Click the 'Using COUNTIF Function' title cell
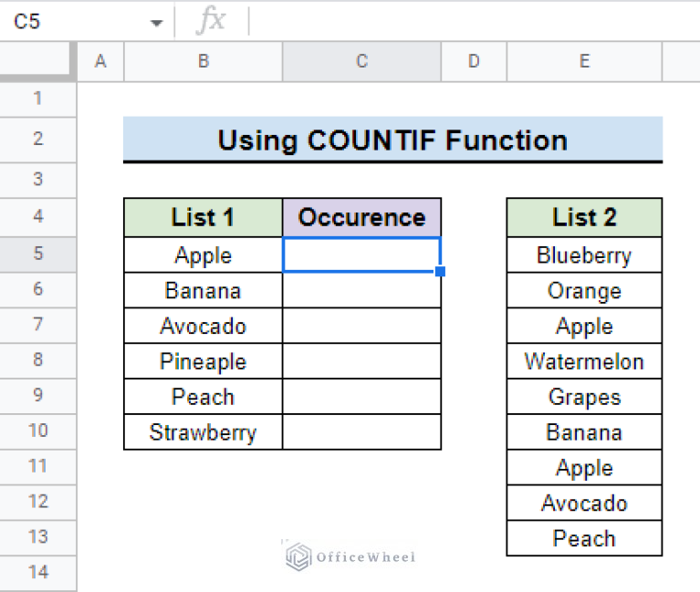Screen dimensions: 700x592 coord(392,140)
